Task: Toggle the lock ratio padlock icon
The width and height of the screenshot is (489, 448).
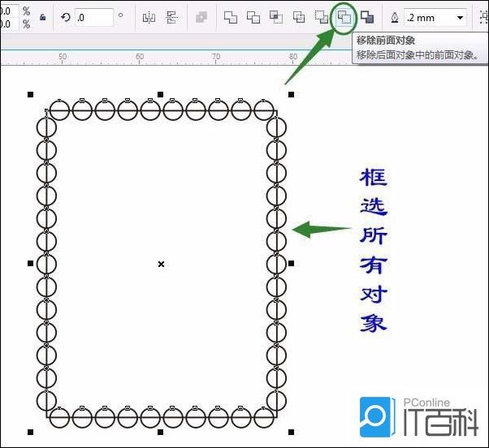Action: pos(43,17)
